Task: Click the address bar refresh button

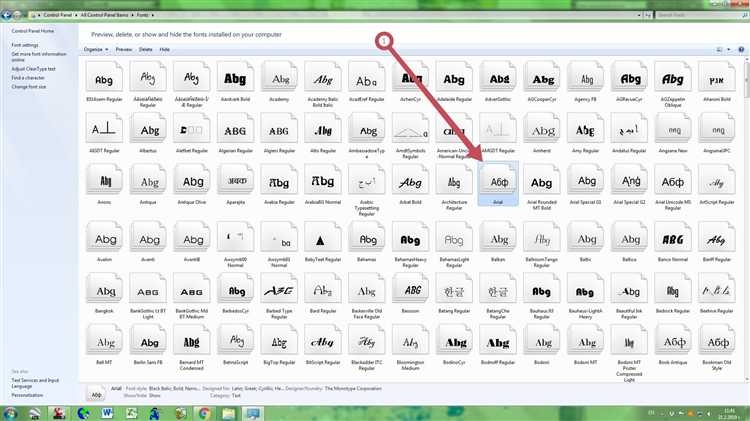Action: click(648, 15)
